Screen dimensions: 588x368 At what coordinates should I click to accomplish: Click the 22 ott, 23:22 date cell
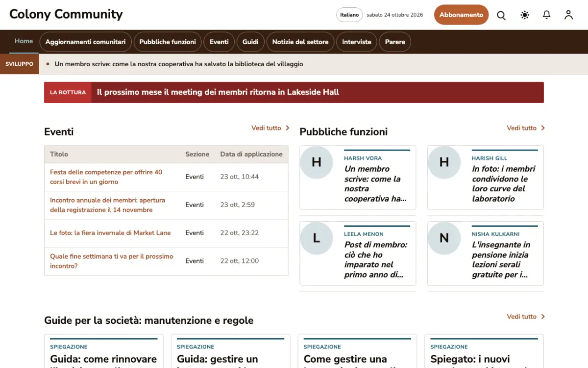pos(240,233)
